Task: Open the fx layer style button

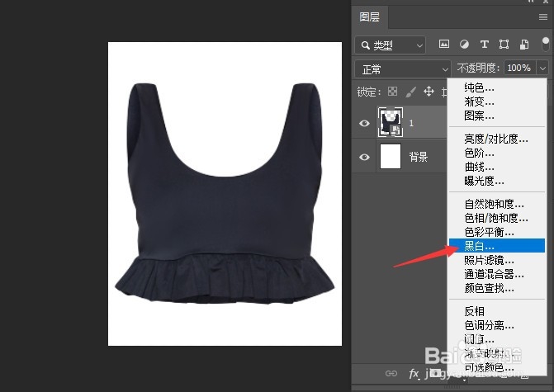Action: click(x=414, y=374)
